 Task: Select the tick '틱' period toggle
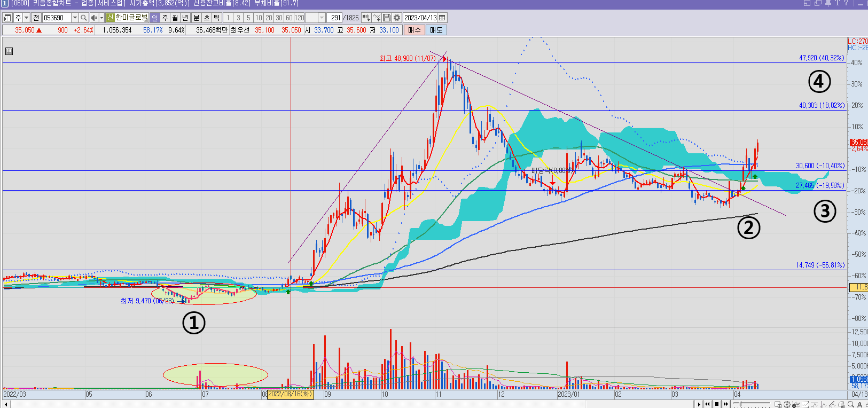(x=217, y=18)
